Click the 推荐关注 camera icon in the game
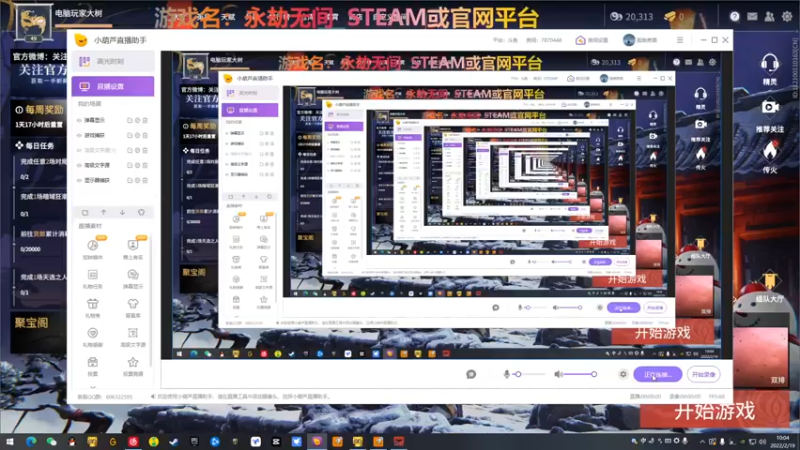The width and height of the screenshot is (800, 450). coord(769,115)
